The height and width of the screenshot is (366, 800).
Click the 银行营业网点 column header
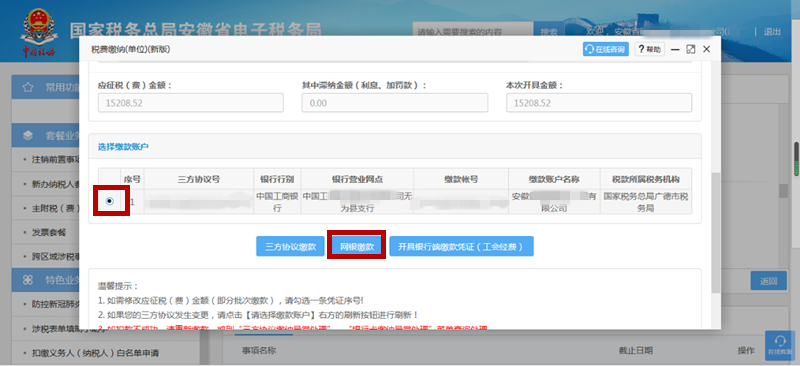[x=357, y=179]
